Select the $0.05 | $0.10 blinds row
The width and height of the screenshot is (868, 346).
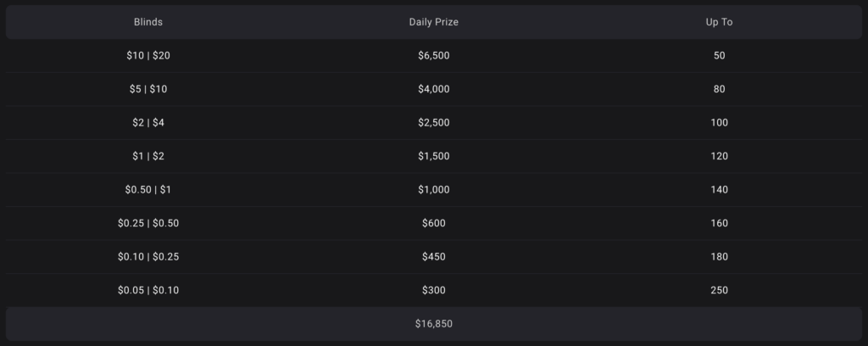(433, 290)
